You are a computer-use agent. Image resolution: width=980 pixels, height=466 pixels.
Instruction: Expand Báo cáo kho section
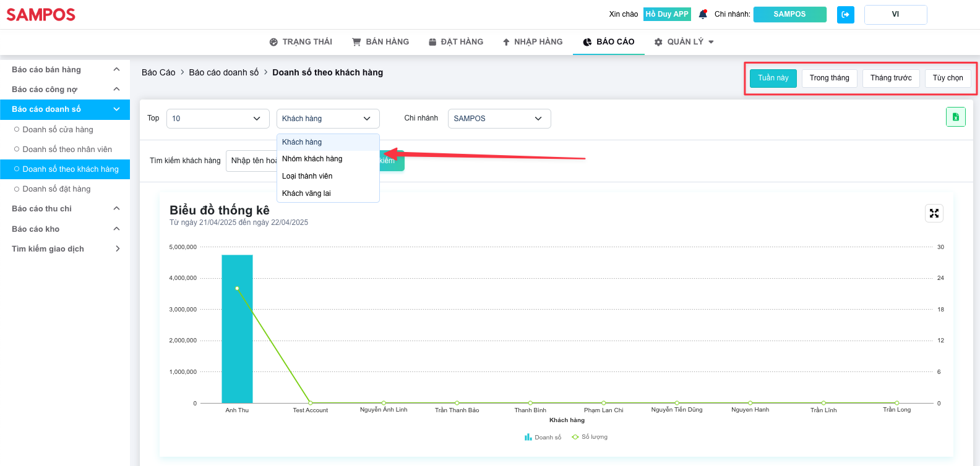(x=65, y=229)
